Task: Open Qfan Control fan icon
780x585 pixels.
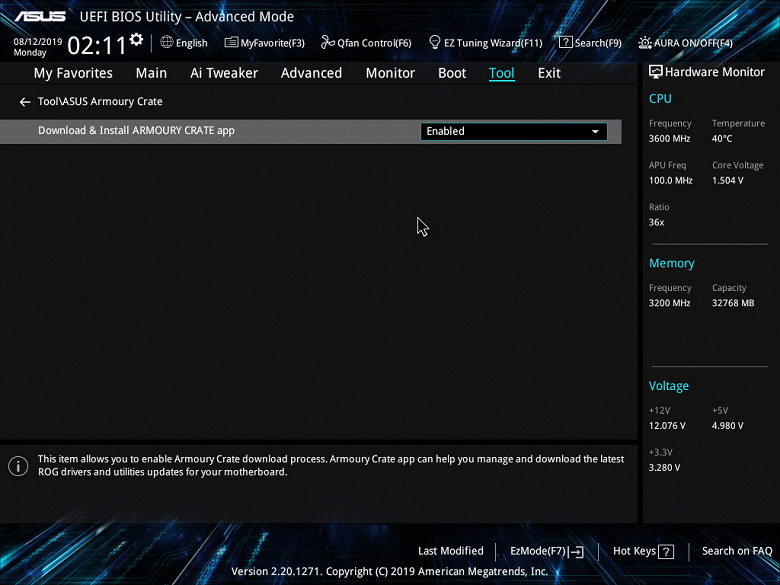Action: 327,42
